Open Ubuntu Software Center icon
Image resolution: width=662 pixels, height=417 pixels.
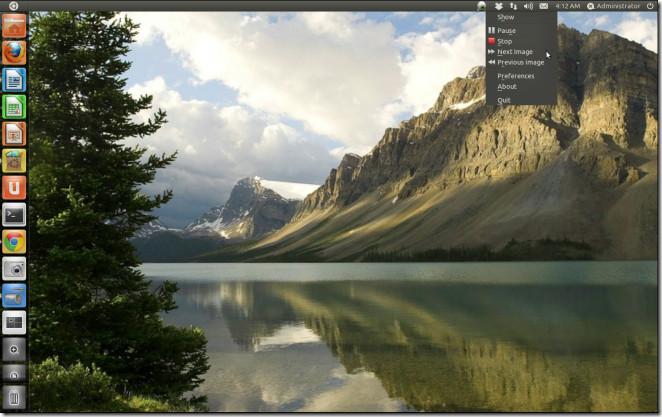pyautogui.click(x=14, y=161)
